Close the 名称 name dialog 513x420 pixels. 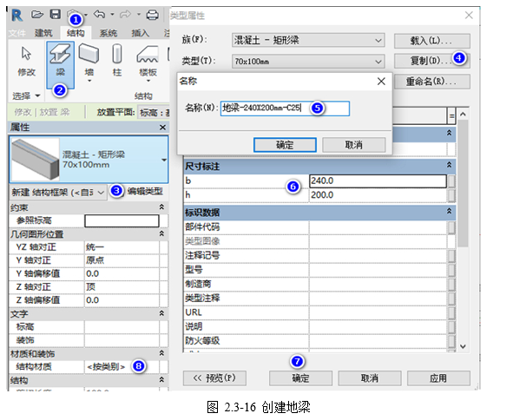(x=381, y=81)
